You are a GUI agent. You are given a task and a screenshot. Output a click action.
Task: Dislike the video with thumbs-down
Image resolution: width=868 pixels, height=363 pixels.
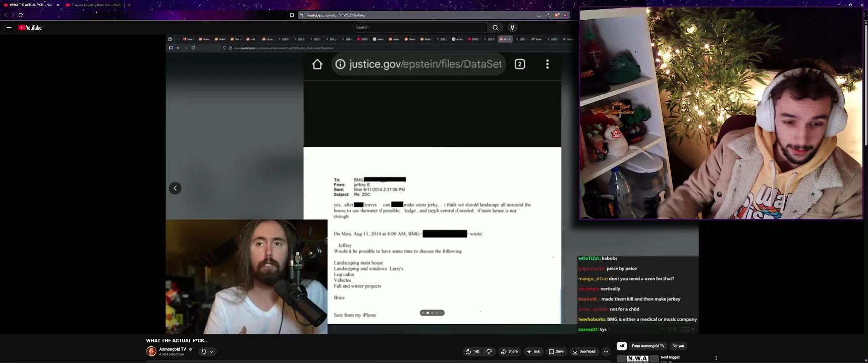point(489,351)
